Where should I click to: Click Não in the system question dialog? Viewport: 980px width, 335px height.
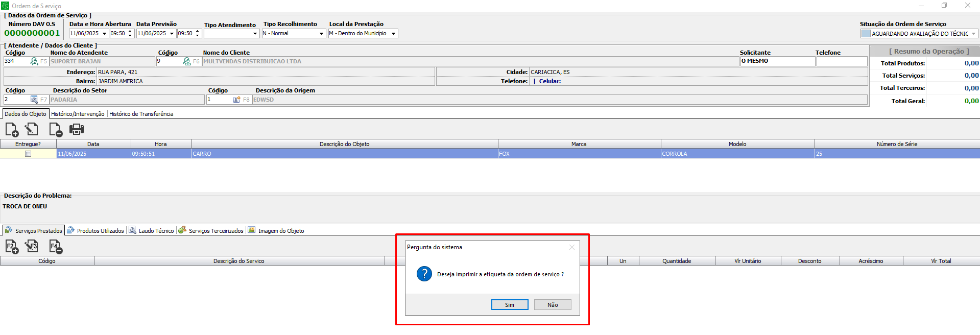(553, 305)
